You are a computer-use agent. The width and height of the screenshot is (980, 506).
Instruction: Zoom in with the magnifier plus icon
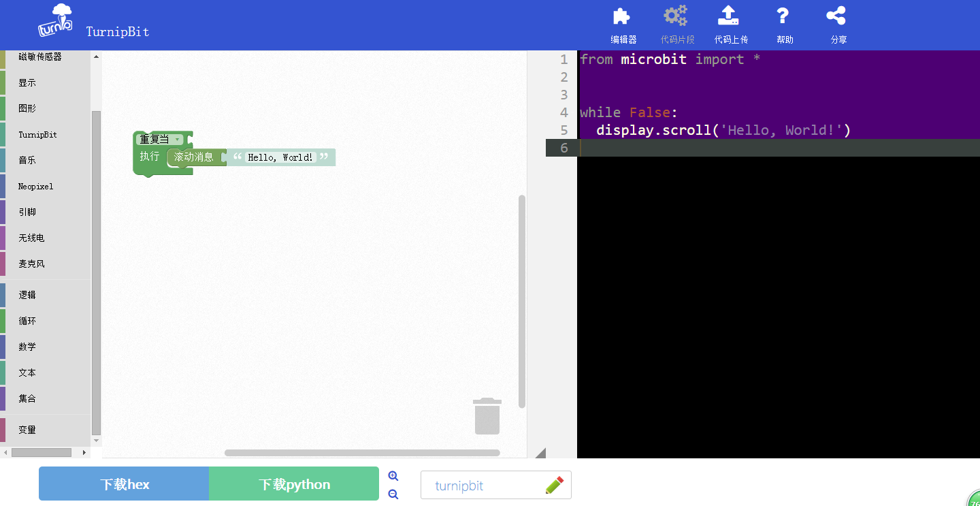(393, 476)
